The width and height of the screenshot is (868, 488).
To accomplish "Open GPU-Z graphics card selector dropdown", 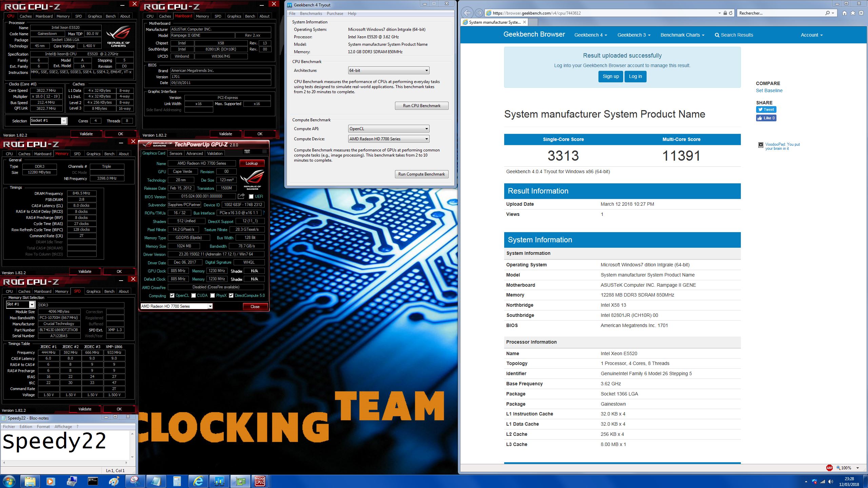I will [x=176, y=306].
